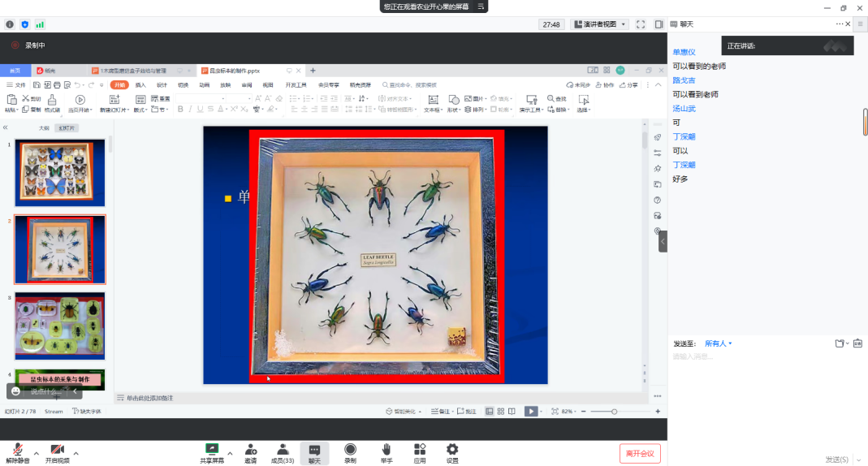This screenshot has width=868, height=466.
Task: Enter fullscreen mode via the top bar icon
Action: coord(641,24)
